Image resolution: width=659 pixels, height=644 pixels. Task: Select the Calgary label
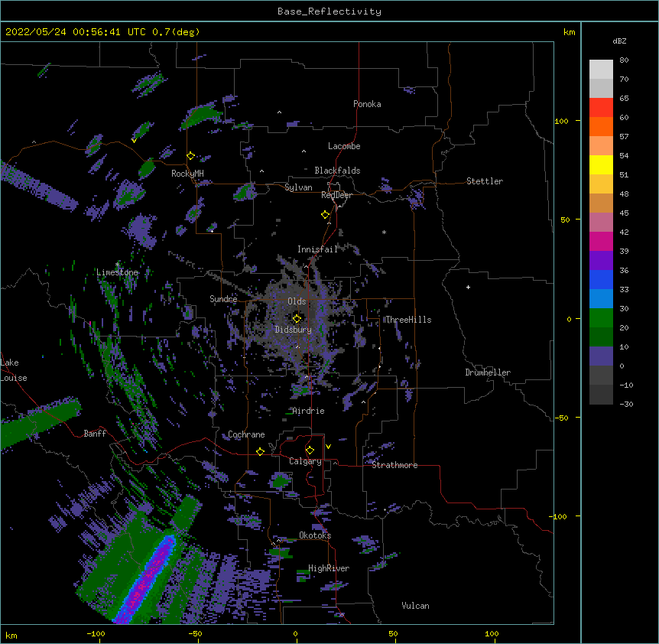click(x=305, y=461)
